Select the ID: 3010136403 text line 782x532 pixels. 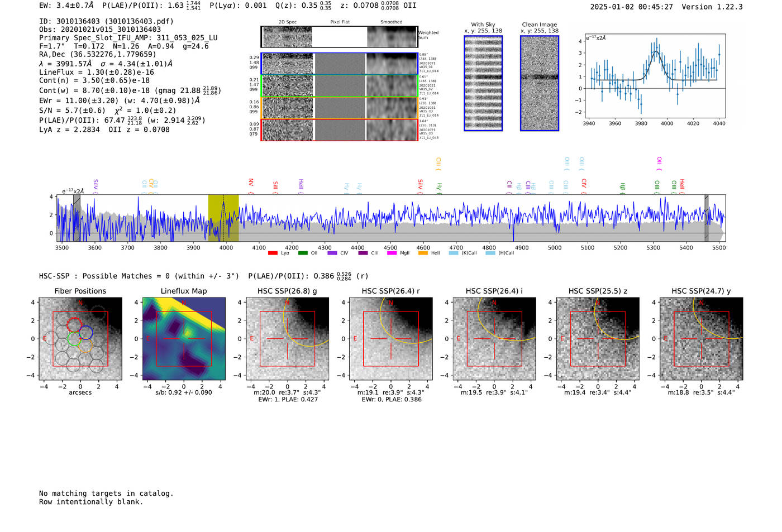click(107, 21)
